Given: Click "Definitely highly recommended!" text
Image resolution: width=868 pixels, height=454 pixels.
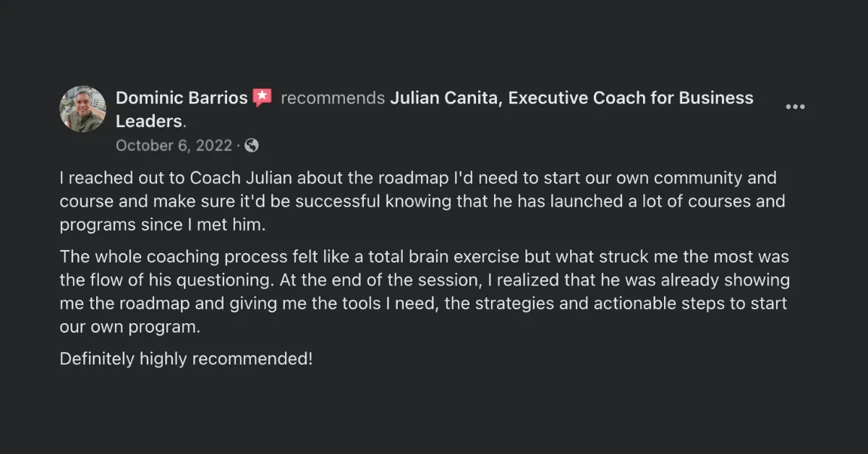Looking at the screenshot, I should point(186,358).
